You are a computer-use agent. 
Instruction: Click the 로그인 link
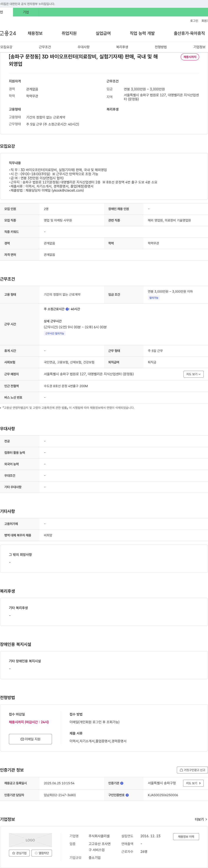tap(194, 21)
